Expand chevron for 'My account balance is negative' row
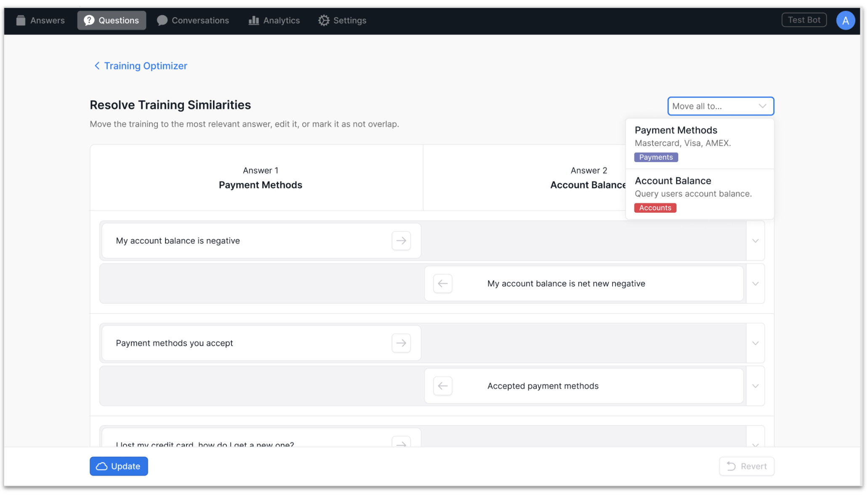Screen dimensions: 868x495 click(x=755, y=241)
